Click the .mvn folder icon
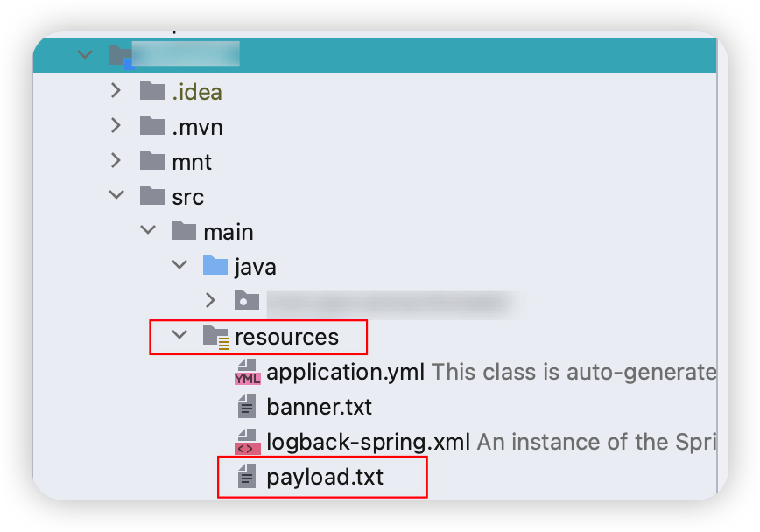760x532 pixels. [152, 125]
